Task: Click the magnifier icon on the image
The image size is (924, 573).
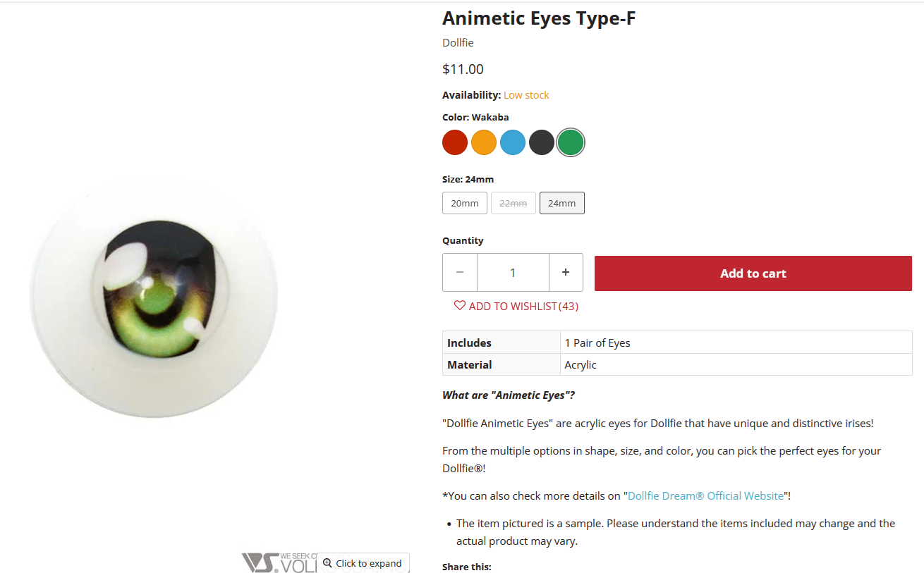Action: pyautogui.click(x=327, y=563)
